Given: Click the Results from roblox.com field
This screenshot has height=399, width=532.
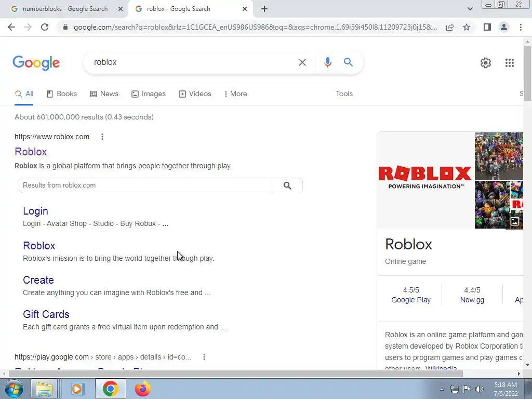Looking at the screenshot, I should pyautogui.click(x=145, y=185).
